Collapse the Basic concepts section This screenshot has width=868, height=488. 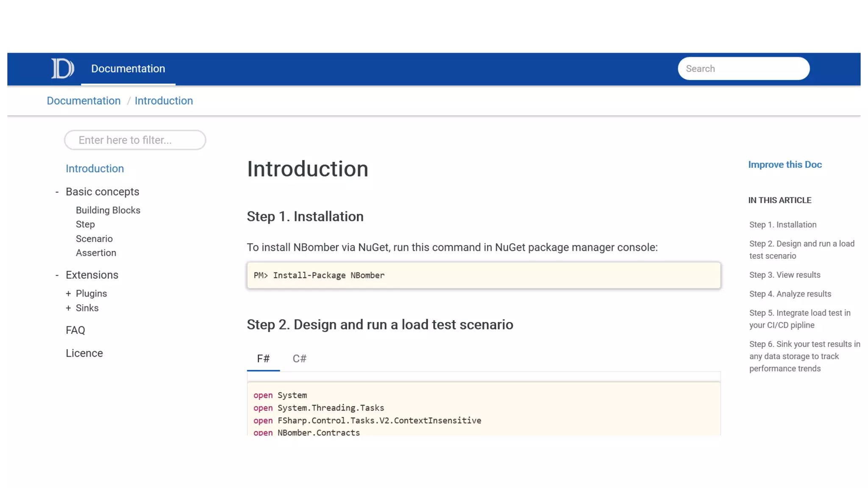tap(57, 192)
